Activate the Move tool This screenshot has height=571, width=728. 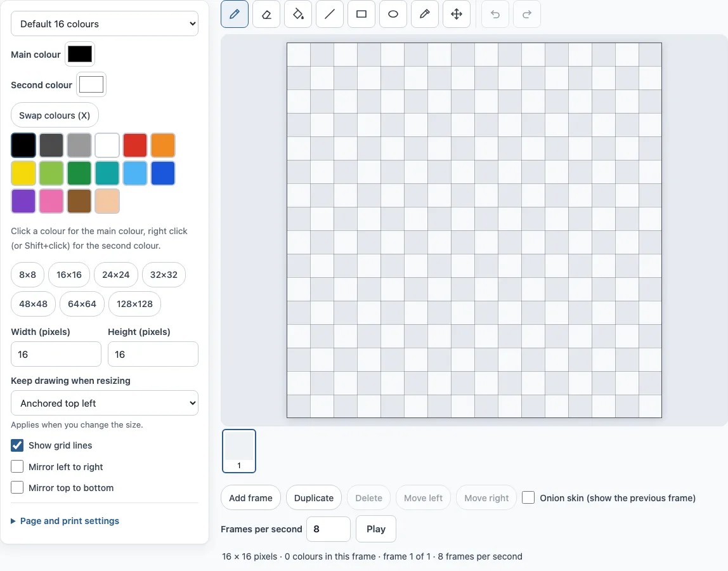457,15
